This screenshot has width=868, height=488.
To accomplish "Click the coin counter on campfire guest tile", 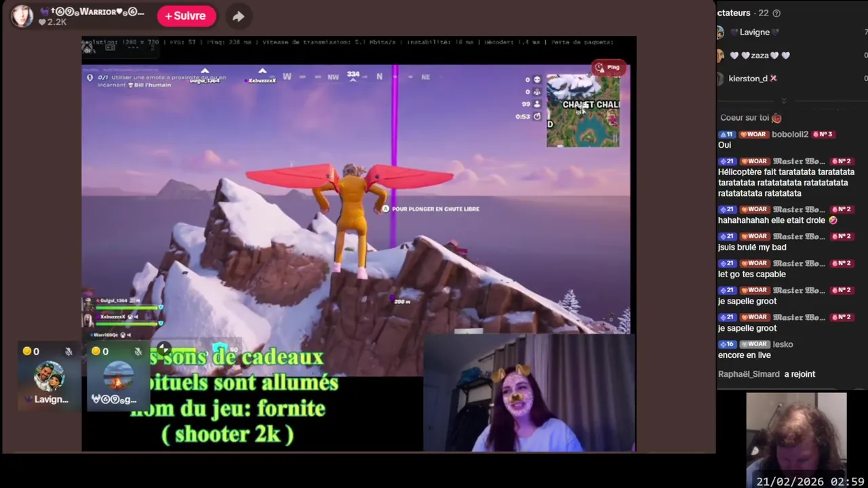I will (x=100, y=351).
